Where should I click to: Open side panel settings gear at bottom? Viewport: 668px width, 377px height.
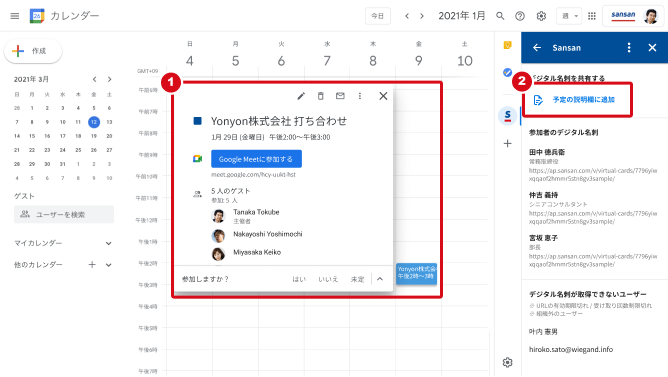pos(507,362)
